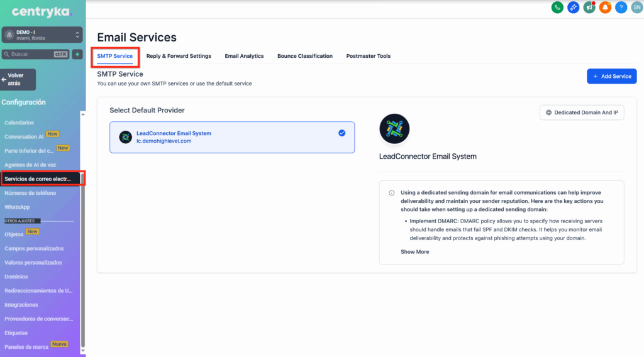Click the Add Service button

[x=611, y=76]
